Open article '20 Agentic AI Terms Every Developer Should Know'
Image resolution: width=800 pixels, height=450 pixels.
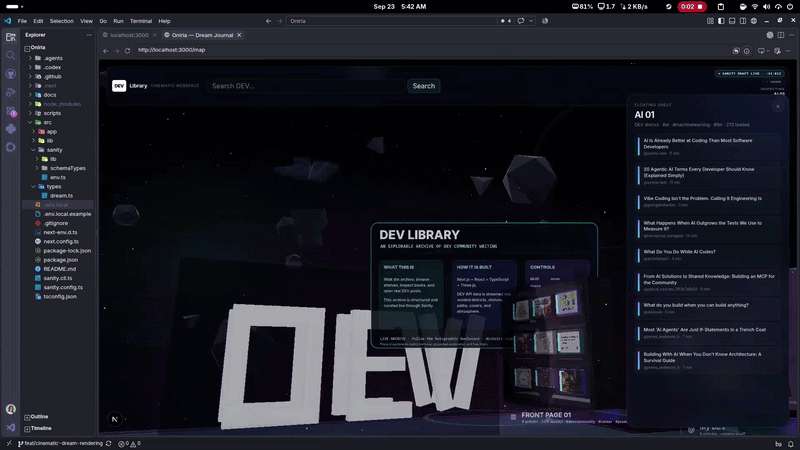tap(708, 175)
